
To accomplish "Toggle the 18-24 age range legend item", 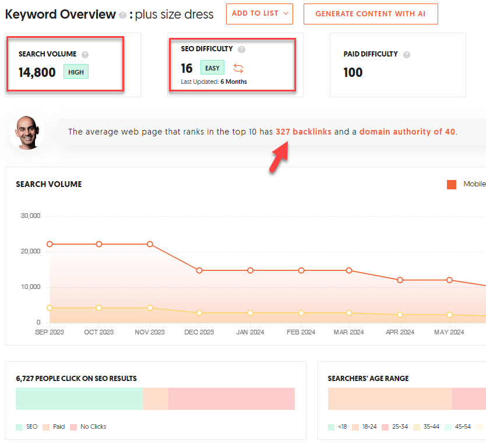I will point(365,426).
